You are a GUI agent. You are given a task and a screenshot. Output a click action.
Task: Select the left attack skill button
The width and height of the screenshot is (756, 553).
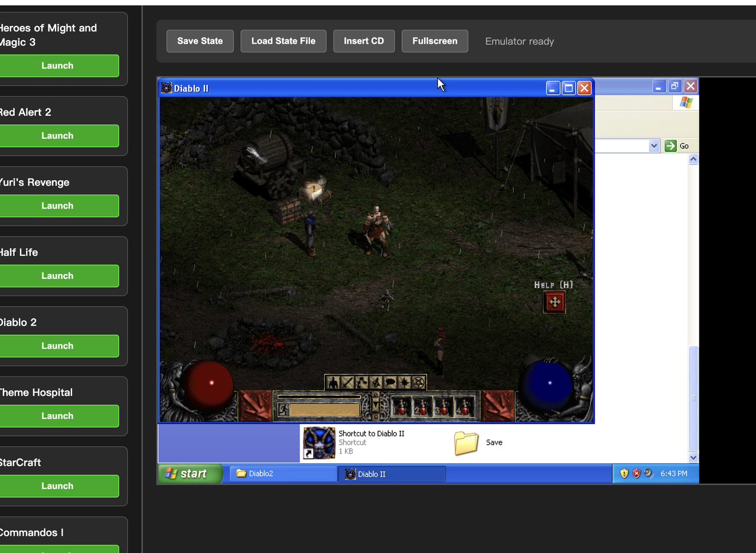tap(255, 406)
